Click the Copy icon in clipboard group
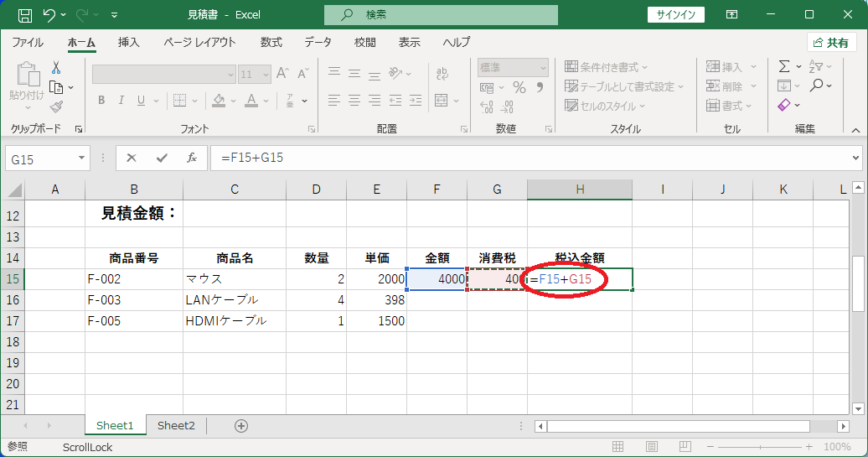 pos(56,87)
